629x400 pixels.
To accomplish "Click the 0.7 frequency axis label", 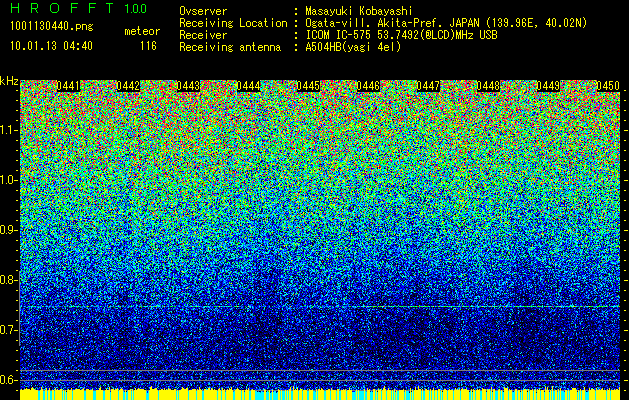I will (x=9, y=330).
